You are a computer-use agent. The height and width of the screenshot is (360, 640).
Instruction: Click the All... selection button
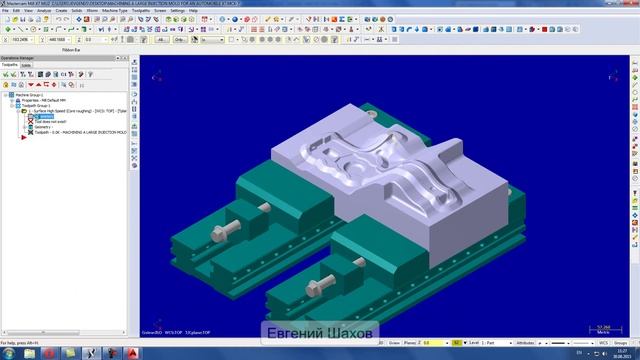(162, 40)
